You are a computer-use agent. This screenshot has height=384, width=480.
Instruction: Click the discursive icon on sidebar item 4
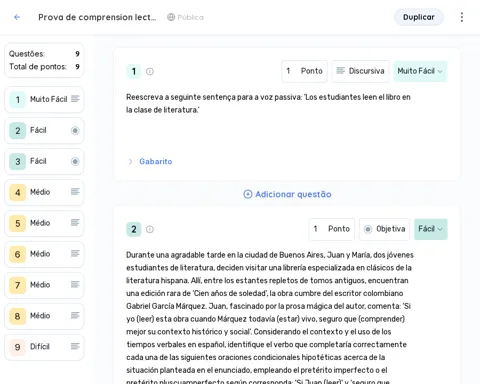pyautogui.click(x=75, y=192)
